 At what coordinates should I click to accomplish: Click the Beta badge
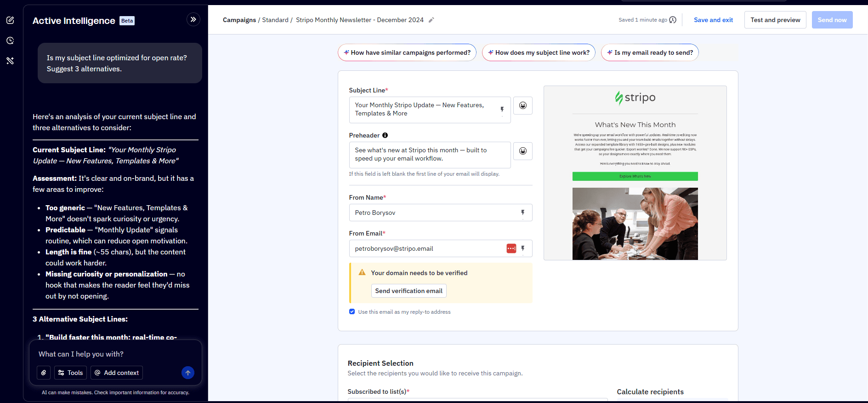coord(127,21)
